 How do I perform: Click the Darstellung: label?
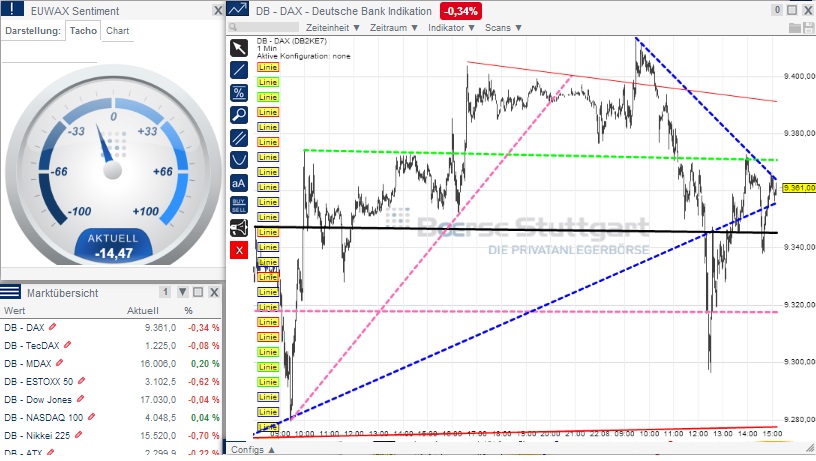click(33, 31)
